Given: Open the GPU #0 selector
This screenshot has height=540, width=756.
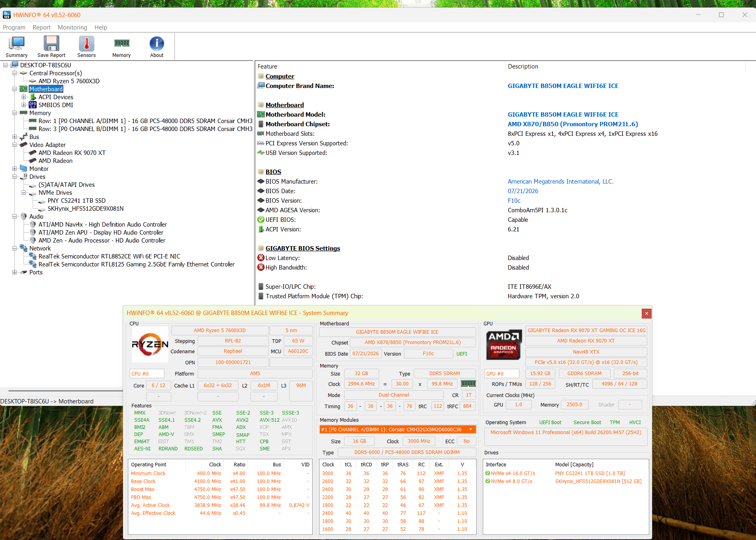Looking at the screenshot, I should point(502,374).
